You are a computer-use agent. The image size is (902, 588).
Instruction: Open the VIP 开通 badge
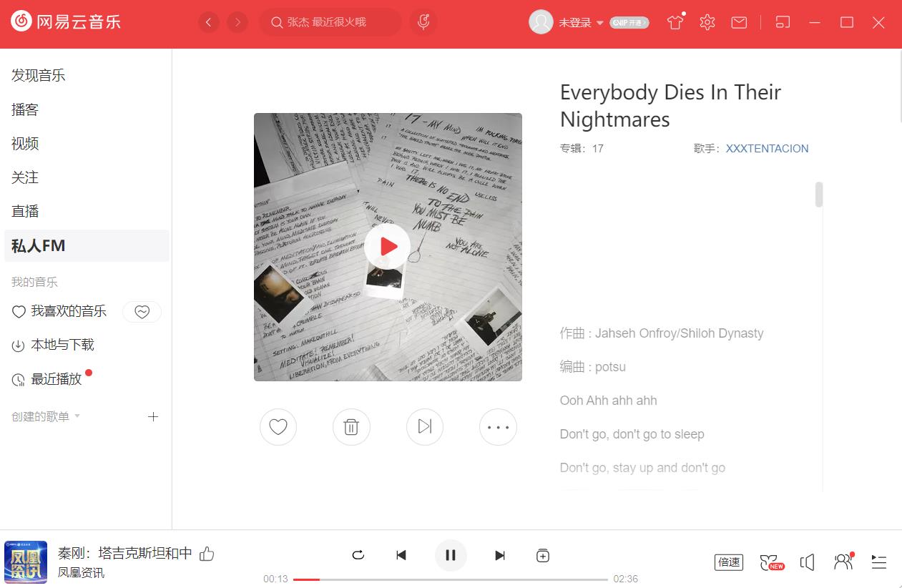[x=629, y=23]
